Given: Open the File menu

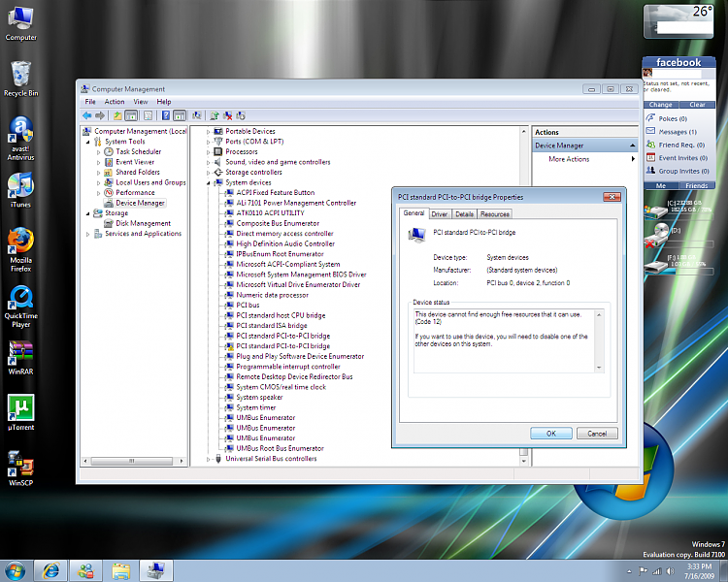Looking at the screenshot, I should pos(90,102).
